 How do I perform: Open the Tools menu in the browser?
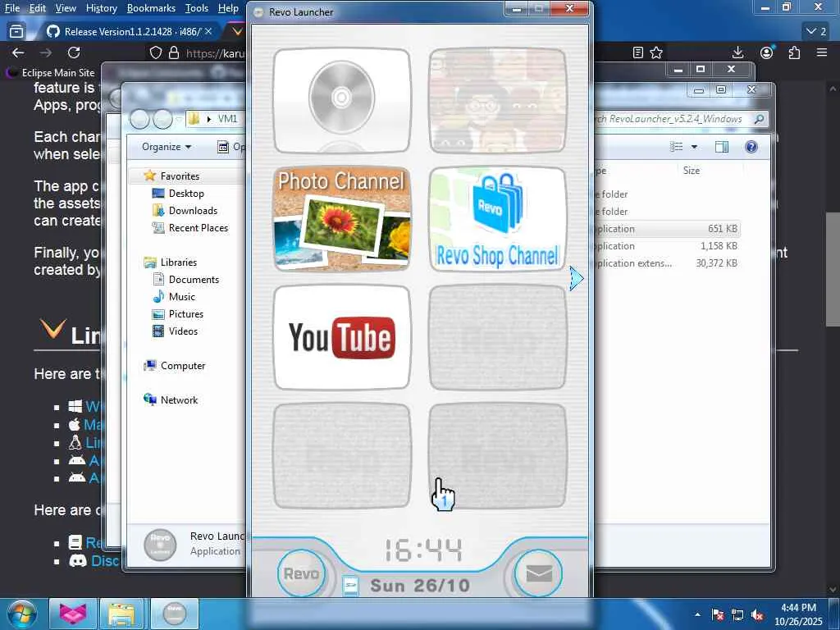197,8
